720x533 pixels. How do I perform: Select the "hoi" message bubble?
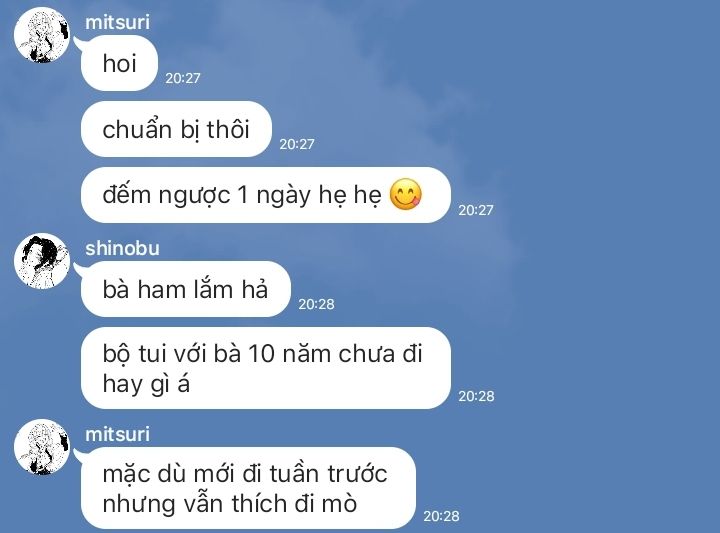pyautogui.click(x=119, y=63)
